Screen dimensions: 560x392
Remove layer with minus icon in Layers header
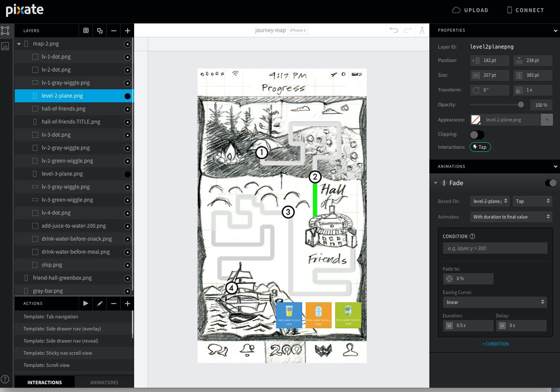[x=114, y=31]
